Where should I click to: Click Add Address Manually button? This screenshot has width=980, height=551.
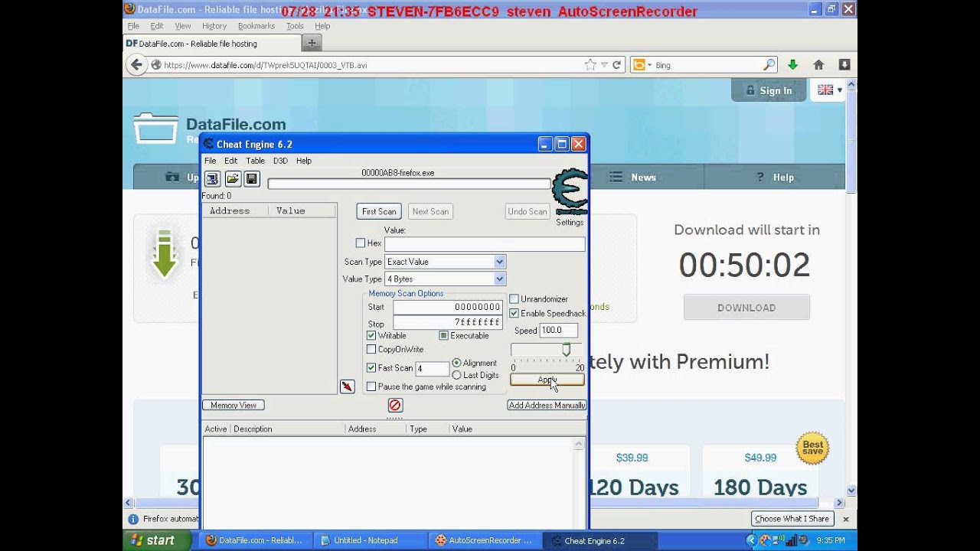[x=547, y=405]
